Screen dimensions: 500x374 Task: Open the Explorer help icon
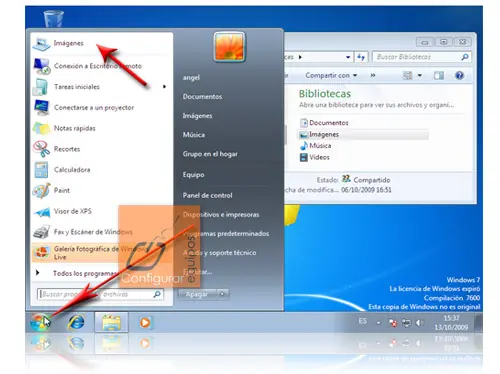[460, 76]
